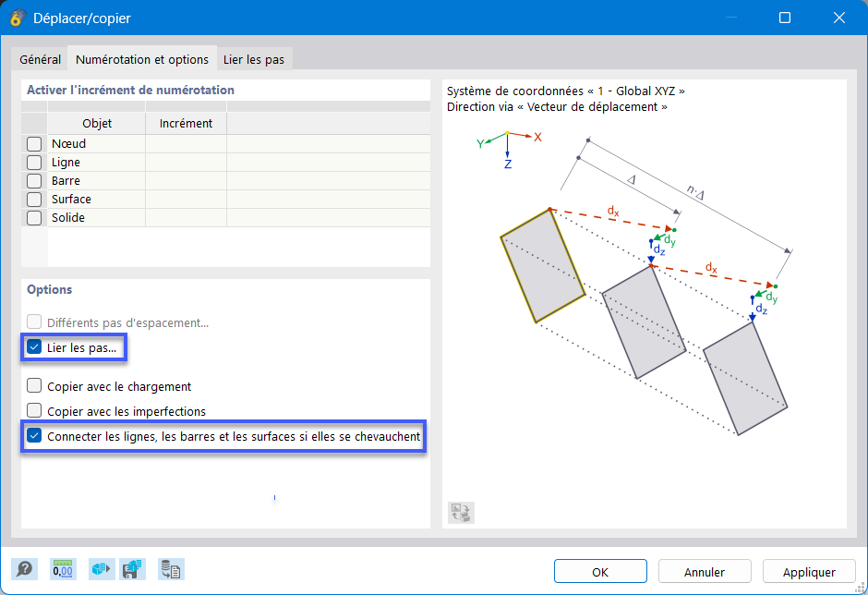Enable numbering increment for Solide

[34, 218]
